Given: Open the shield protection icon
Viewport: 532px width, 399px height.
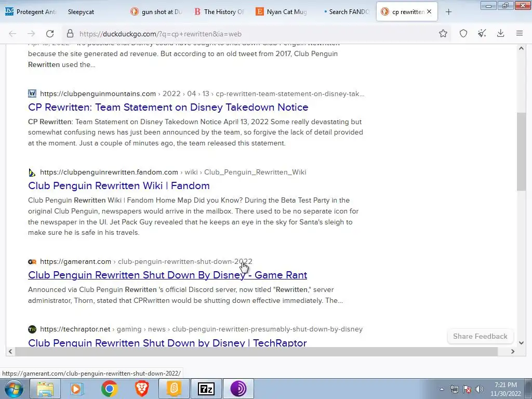Looking at the screenshot, I should [x=463, y=33].
